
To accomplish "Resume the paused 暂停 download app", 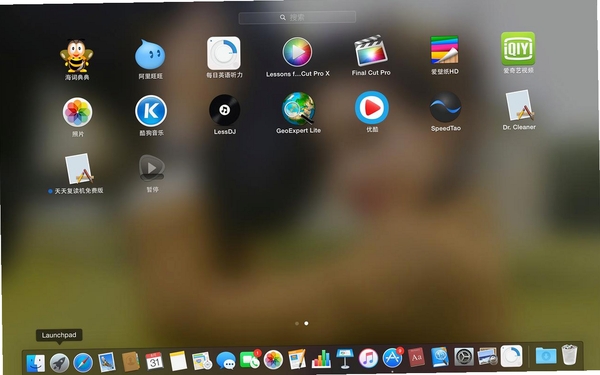I will (x=152, y=168).
